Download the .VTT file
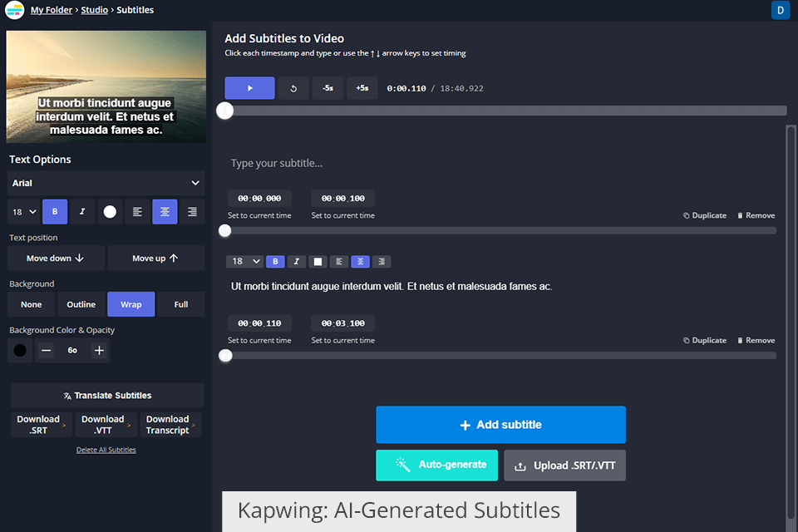798x532 pixels. point(106,425)
